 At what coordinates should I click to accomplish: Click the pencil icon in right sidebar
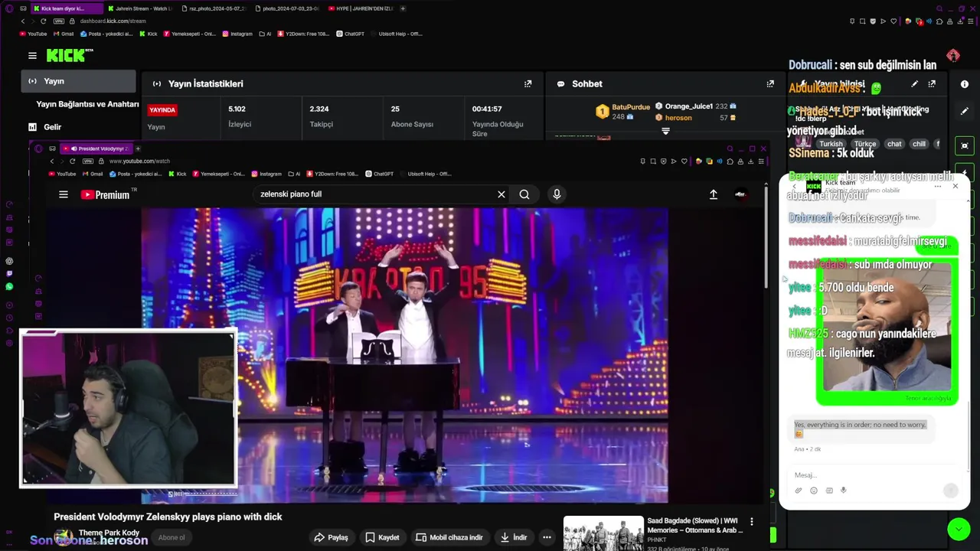coord(965,111)
